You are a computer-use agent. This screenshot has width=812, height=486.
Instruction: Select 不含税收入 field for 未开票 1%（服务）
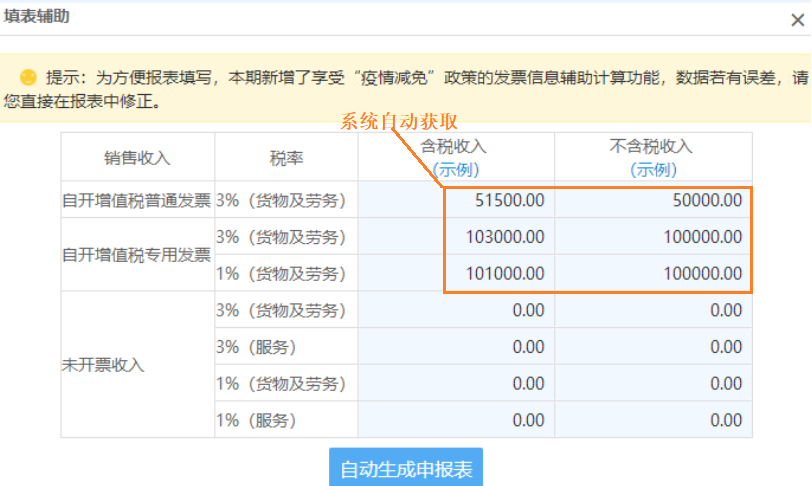point(654,420)
